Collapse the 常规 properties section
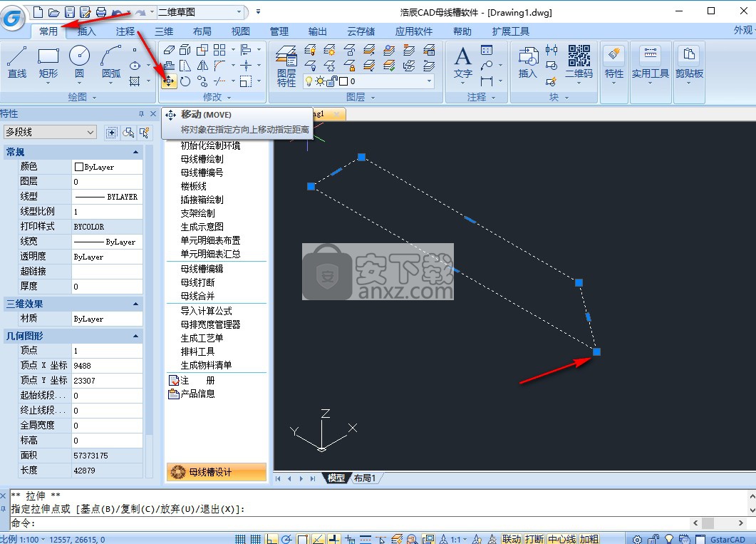Image resolution: width=756 pixels, height=544 pixels. click(x=135, y=153)
